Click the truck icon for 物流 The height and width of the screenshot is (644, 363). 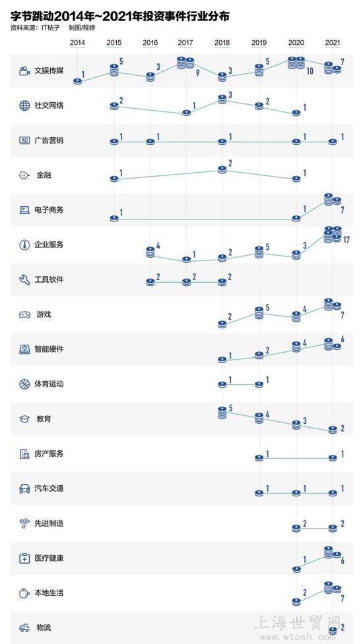point(24,628)
